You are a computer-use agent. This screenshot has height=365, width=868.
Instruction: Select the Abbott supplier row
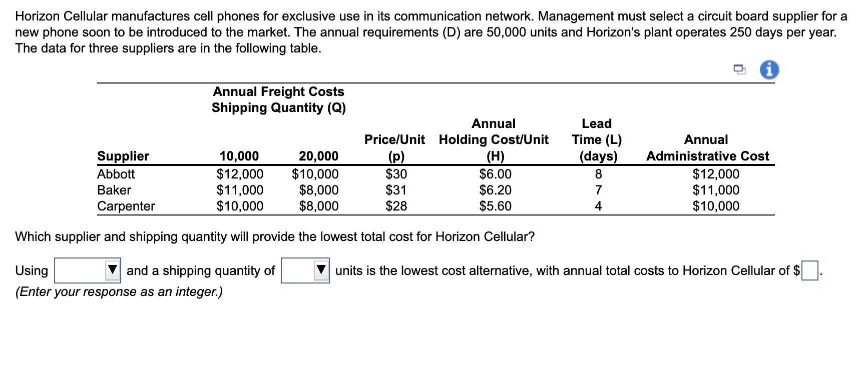[117, 174]
